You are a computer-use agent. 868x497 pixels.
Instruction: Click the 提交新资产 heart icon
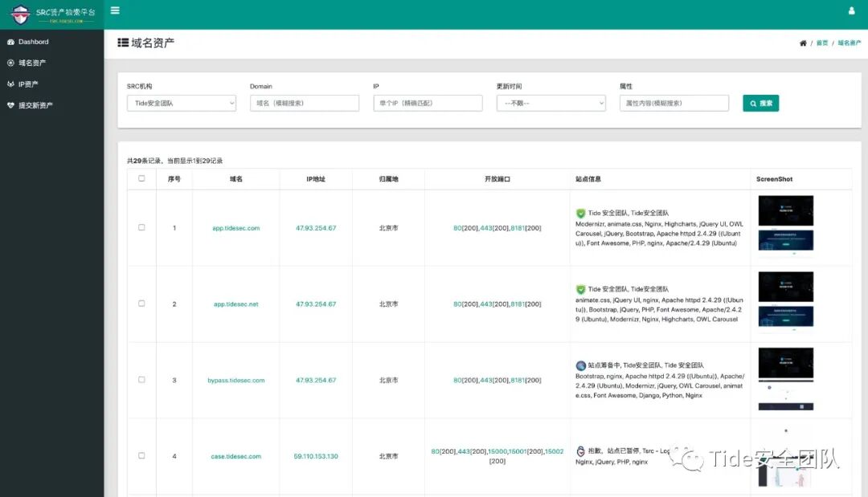tap(10, 105)
